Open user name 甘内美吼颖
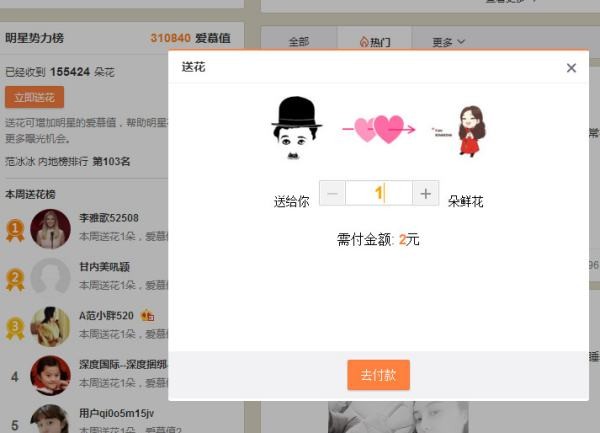Viewport: 600px width, 433px height. point(104,267)
